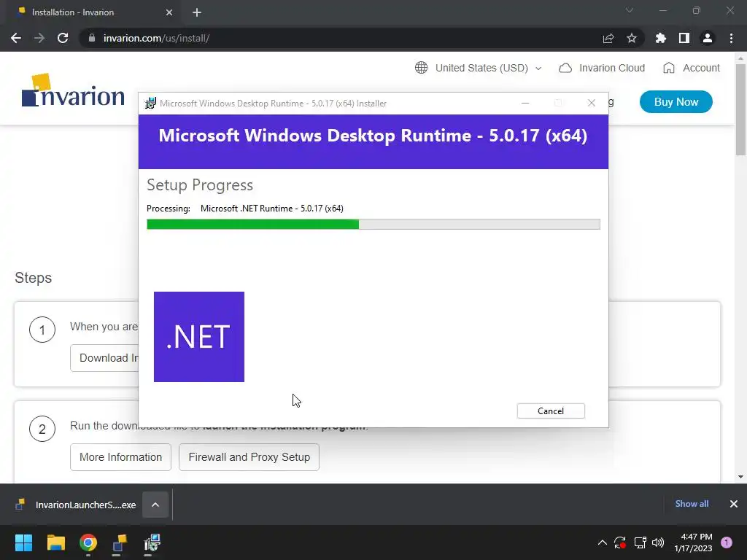Click the globe icon beside region selector
The width and height of the screenshot is (747, 560).
(421, 68)
